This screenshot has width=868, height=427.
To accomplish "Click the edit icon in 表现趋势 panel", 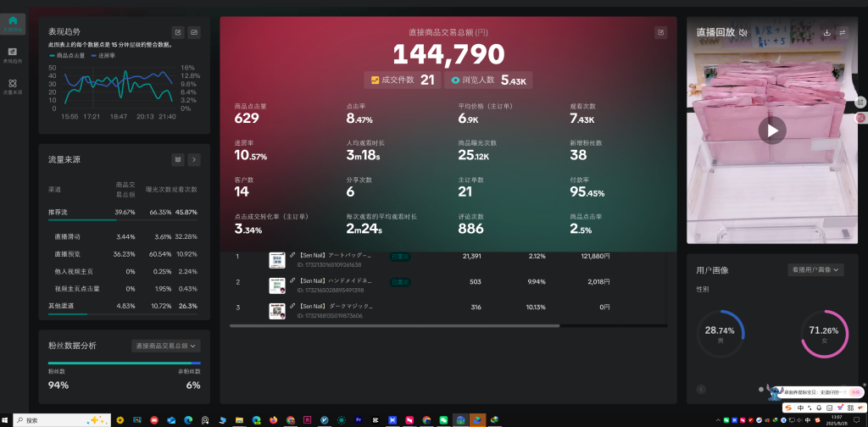I will 178,32.
